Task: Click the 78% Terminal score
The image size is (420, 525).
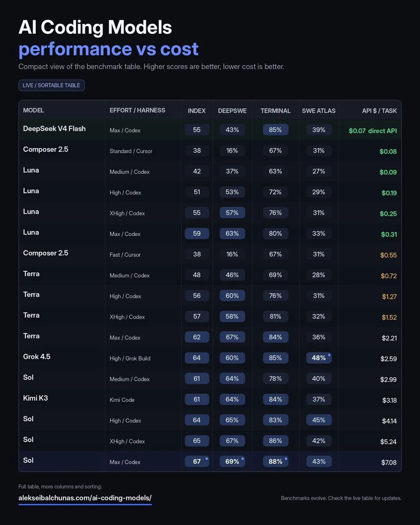Action: (275, 379)
